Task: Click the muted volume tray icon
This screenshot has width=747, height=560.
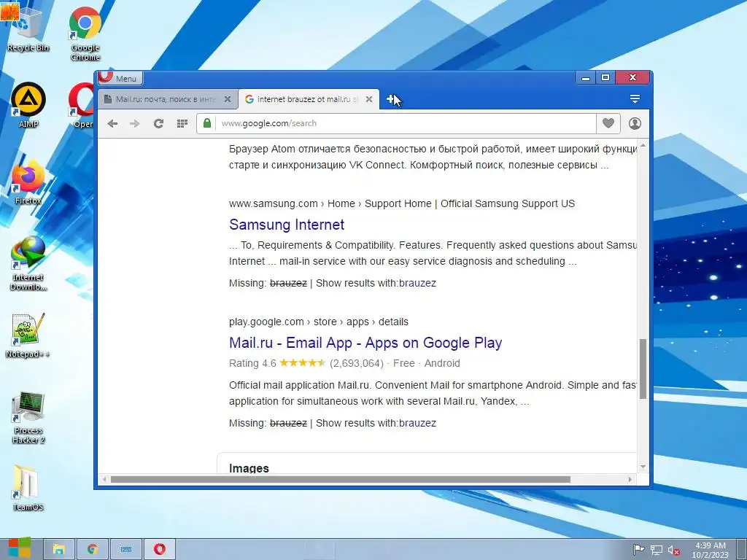Action: 673,550
